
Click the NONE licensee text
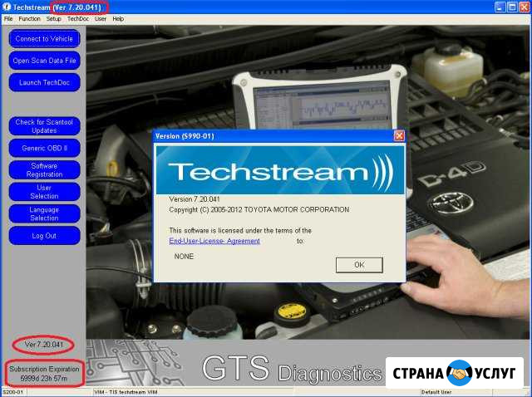184,257
